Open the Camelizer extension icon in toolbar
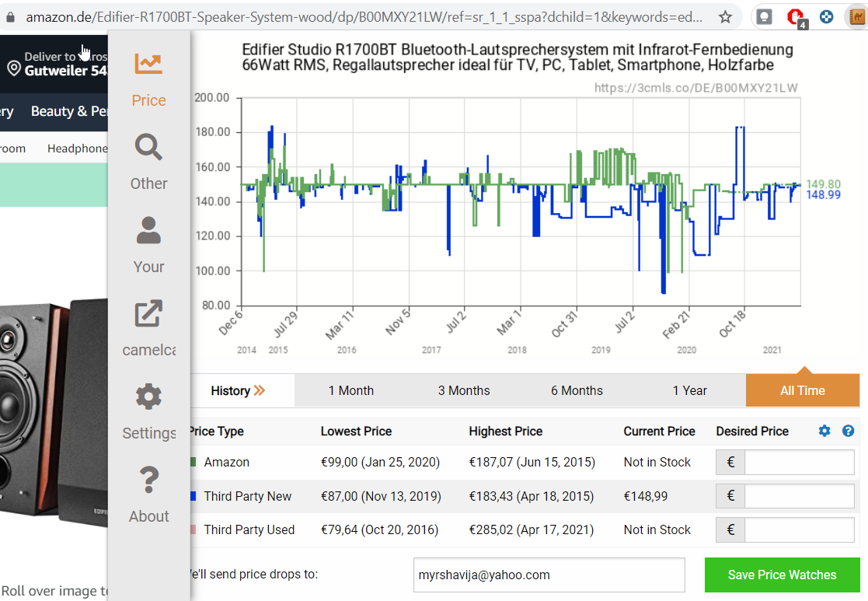The width and height of the screenshot is (868, 601). click(857, 17)
